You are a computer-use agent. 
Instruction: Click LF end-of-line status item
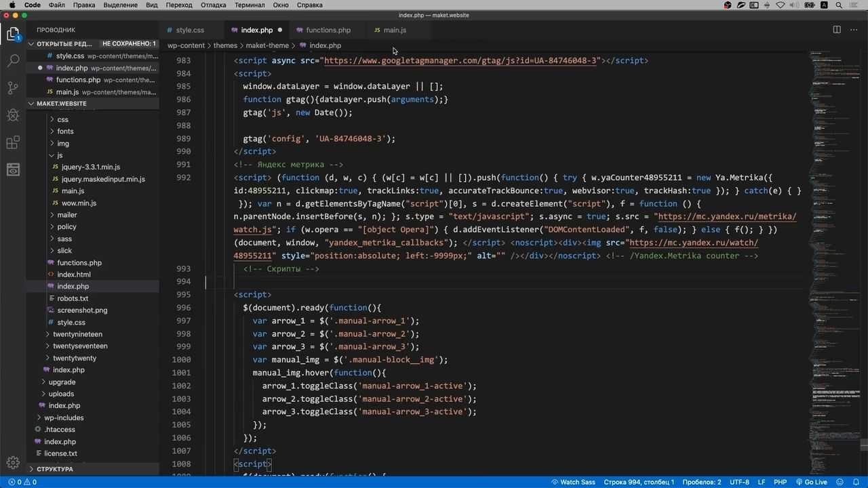coord(762,482)
